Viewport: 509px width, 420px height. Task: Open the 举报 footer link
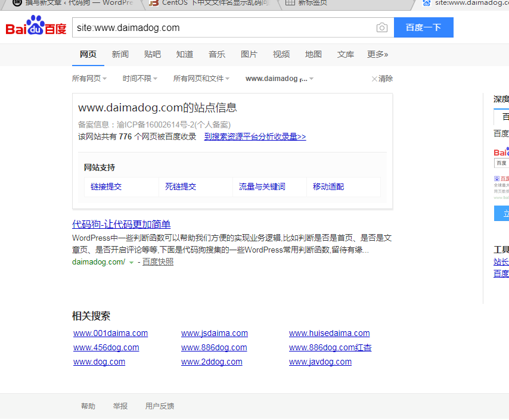click(120, 406)
